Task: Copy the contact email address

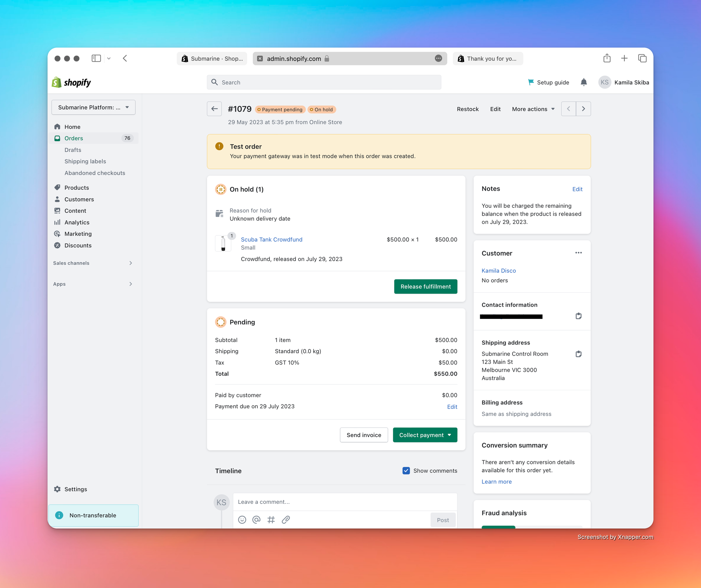Action: click(x=578, y=316)
